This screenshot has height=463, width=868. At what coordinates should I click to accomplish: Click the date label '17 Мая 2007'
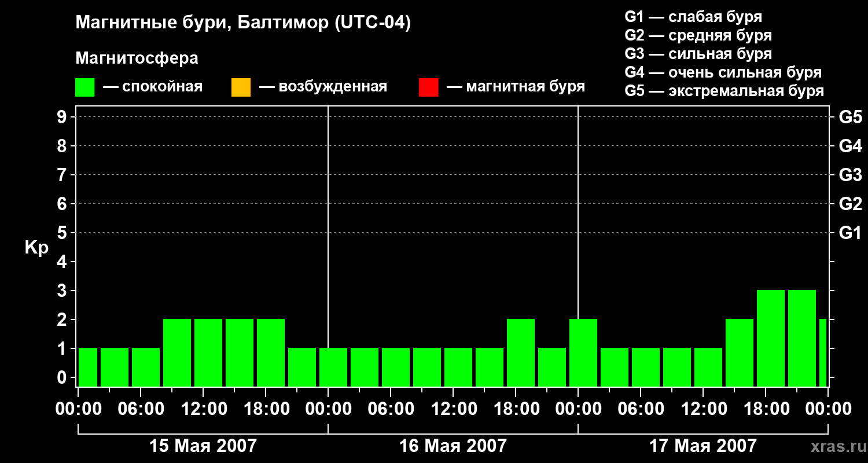(x=703, y=446)
